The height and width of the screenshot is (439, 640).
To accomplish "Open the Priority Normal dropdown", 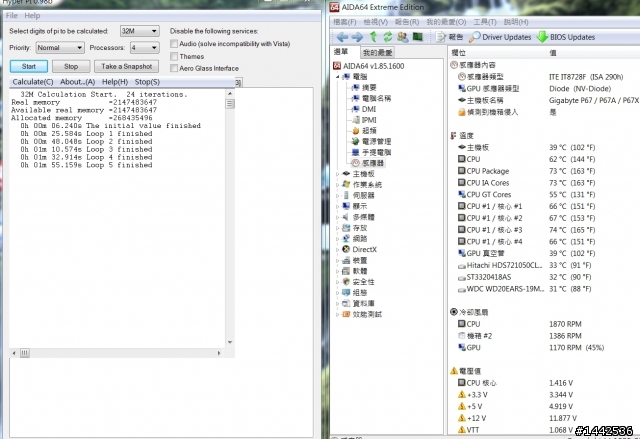I will coord(60,48).
